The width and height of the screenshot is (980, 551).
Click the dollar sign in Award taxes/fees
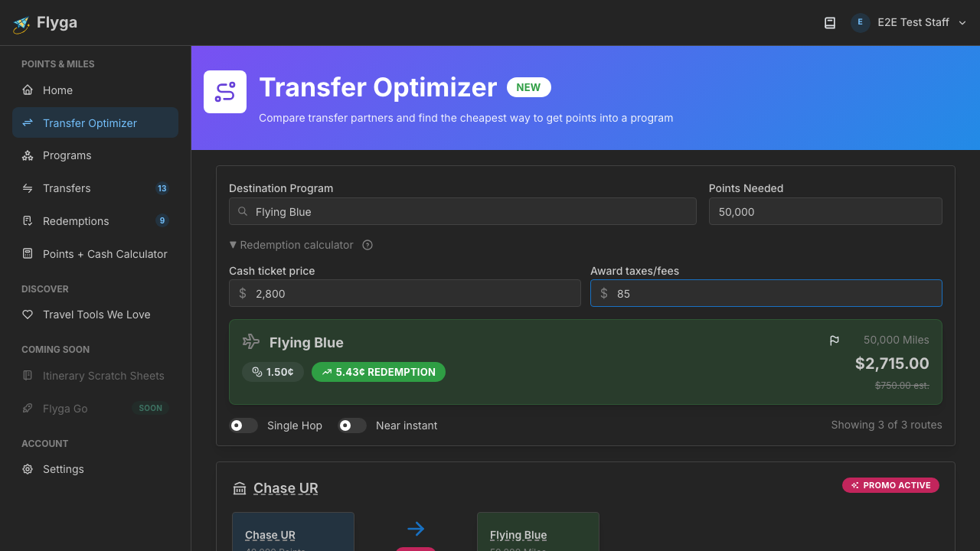click(604, 294)
